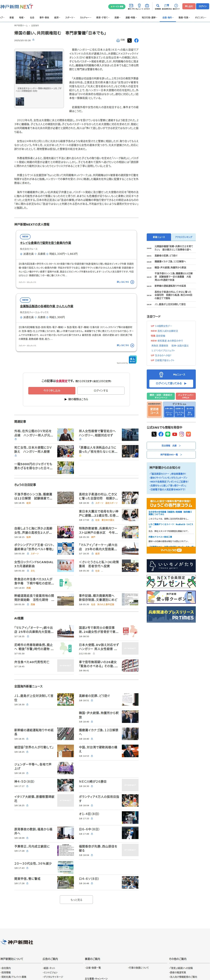Open Myニュース icon in header
This screenshot has height=980, width=210.
click(139, 7)
